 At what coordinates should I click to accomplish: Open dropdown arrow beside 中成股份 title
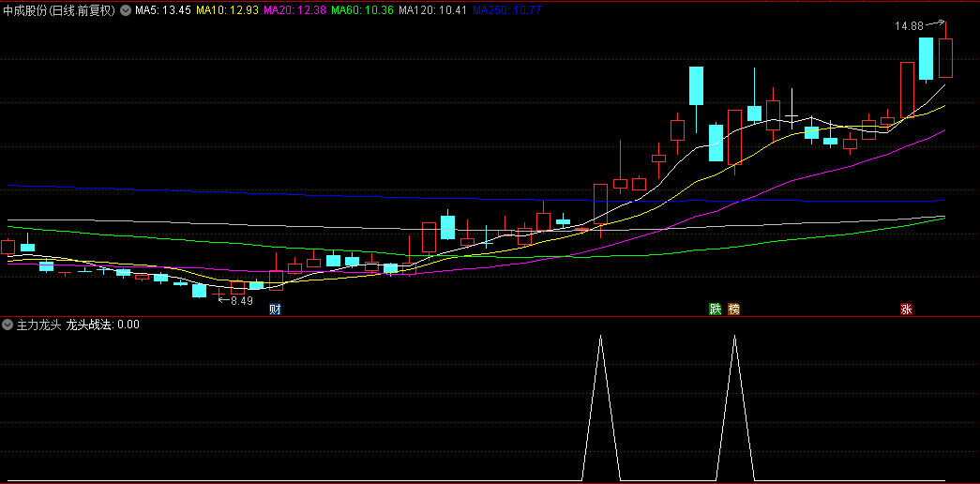pos(125,10)
